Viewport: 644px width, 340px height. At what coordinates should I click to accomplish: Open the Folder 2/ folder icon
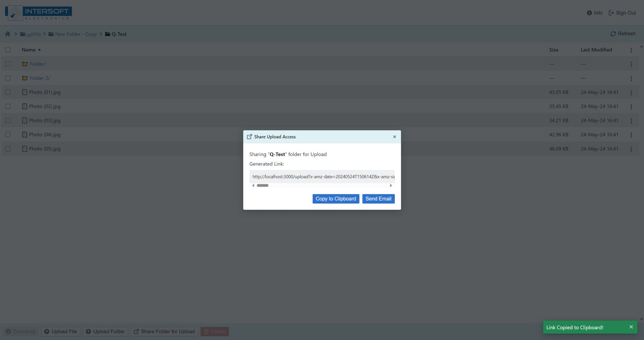tap(25, 78)
